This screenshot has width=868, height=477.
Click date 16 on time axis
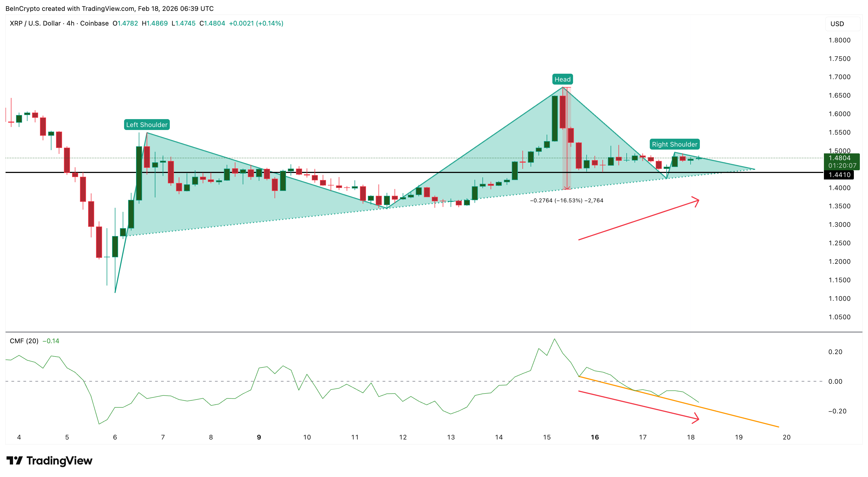[x=595, y=437]
